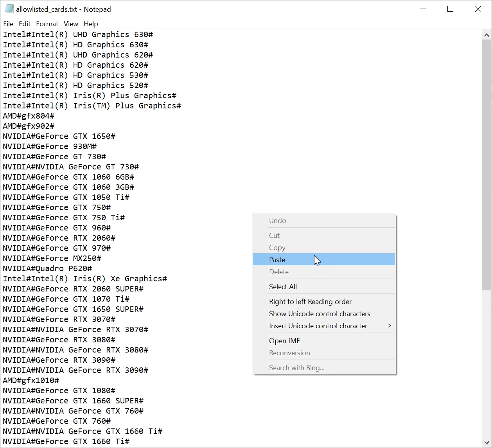Choose Open IME in context menu
The height and width of the screenshot is (448, 492).
click(x=324, y=340)
